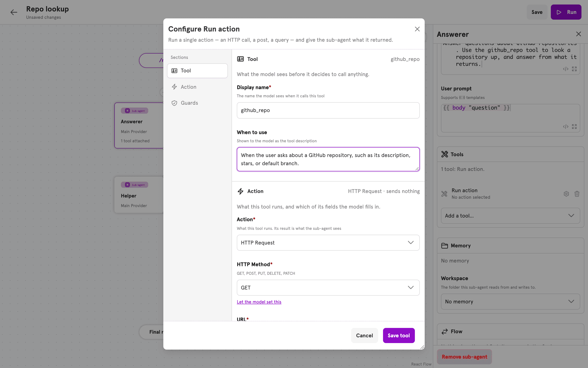588x368 pixels.
Task: Click the Answerer Sub-agent chip badge
Action: 134,111
